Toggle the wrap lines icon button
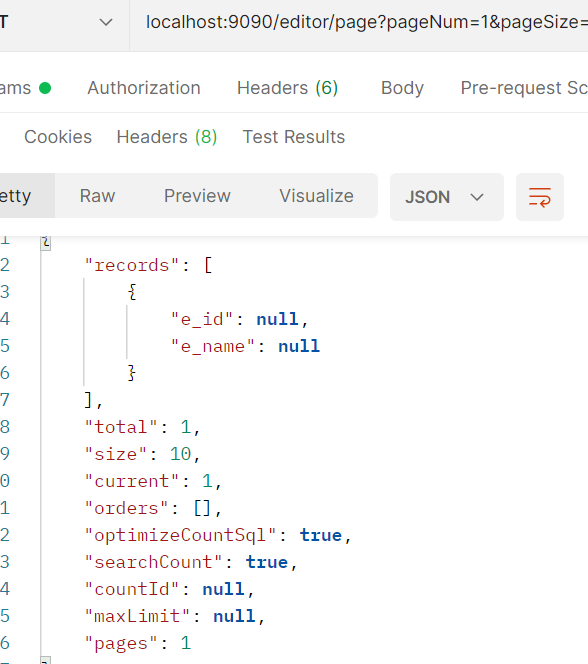 pos(540,197)
